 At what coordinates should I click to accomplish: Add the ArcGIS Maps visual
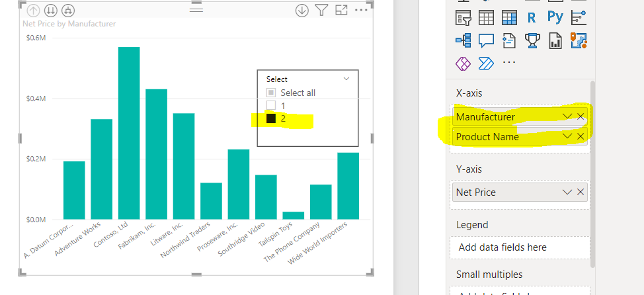(x=579, y=40)
